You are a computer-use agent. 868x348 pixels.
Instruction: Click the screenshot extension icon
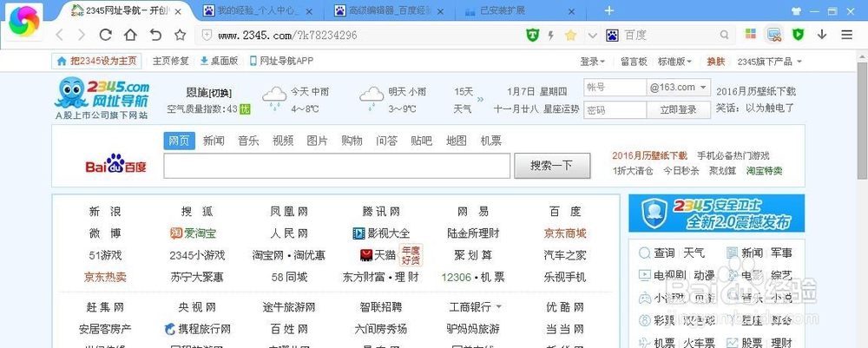tap(774, 35)
